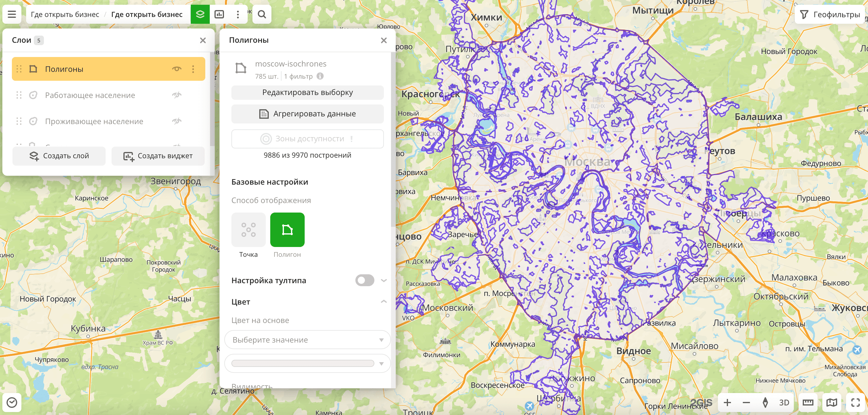Show the Работающее население layer
Screen dimensions: 868x415
pyautogui.click(x=177, y=95)
